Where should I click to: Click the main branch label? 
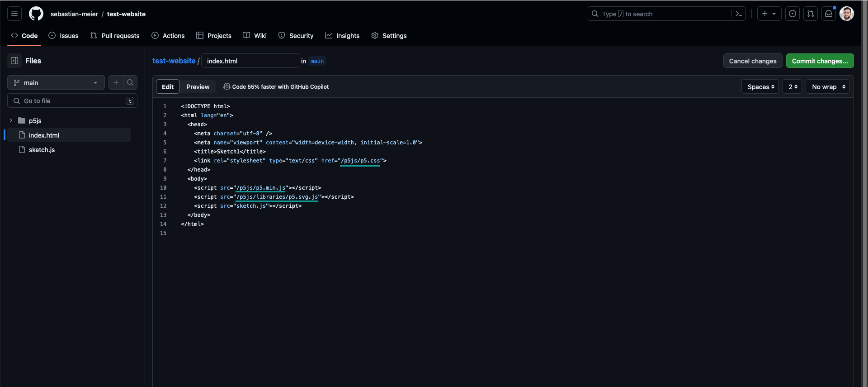click(317, 61)
